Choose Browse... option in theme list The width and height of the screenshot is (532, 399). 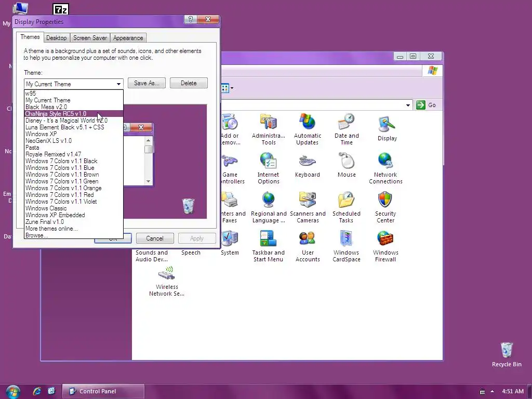(x=74, y=235)
